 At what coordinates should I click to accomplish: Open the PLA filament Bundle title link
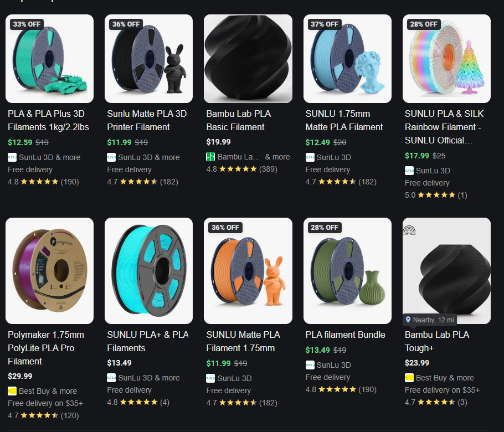pyautogui.click(x=345, y=335)
